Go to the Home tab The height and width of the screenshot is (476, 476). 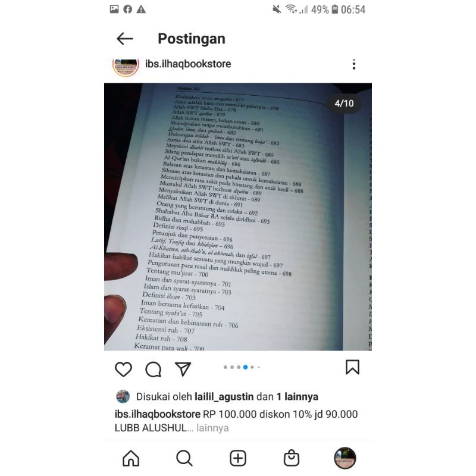tap(131, 458)
